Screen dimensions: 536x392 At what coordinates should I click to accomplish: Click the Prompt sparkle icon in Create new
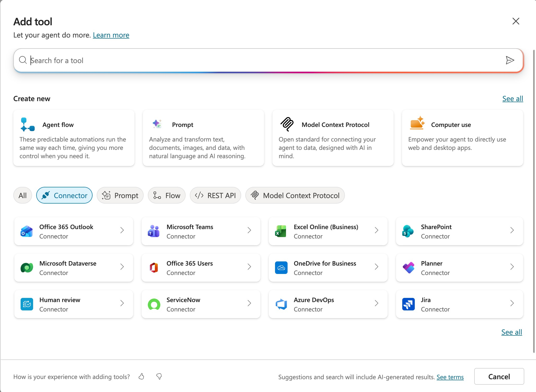[157, 124]
